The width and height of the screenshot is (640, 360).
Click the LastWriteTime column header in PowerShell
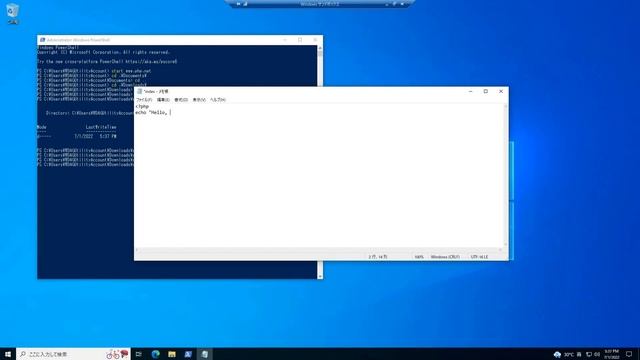pyautogui.click(x=101, y=127)
